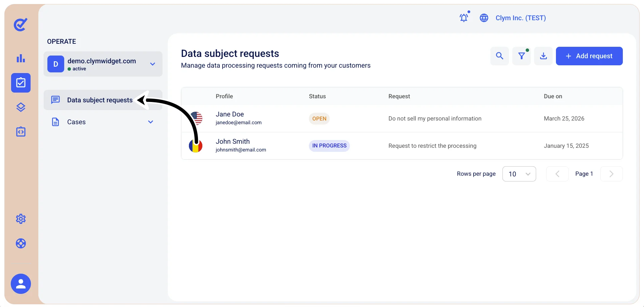Viewport: 644px width, 307px height.
Task: Click the Profile column header
Action: pyautogui.click(x=224, y=96)
